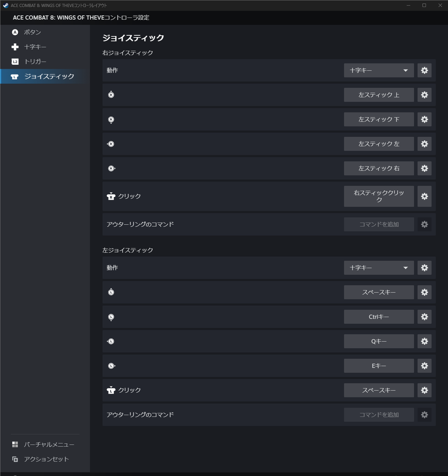Click the left stick up スペースキー binding
This screenshot has height=476, width=448.
click(379, 292)
